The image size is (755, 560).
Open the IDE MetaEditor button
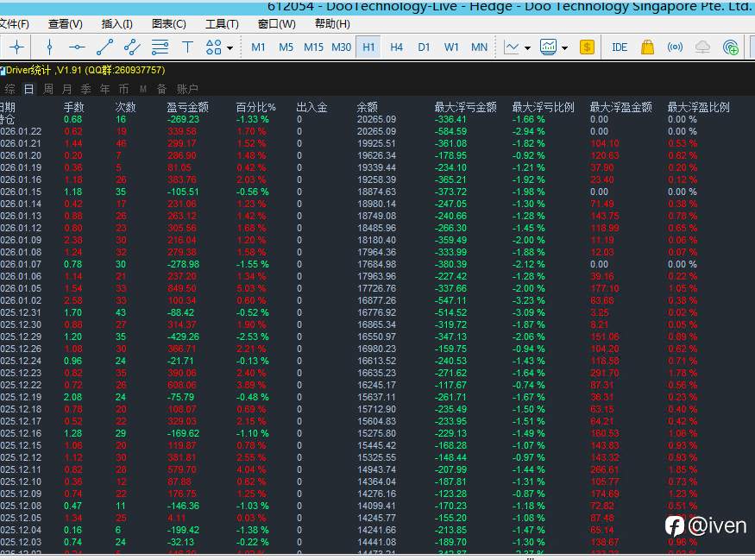point(620,47)
